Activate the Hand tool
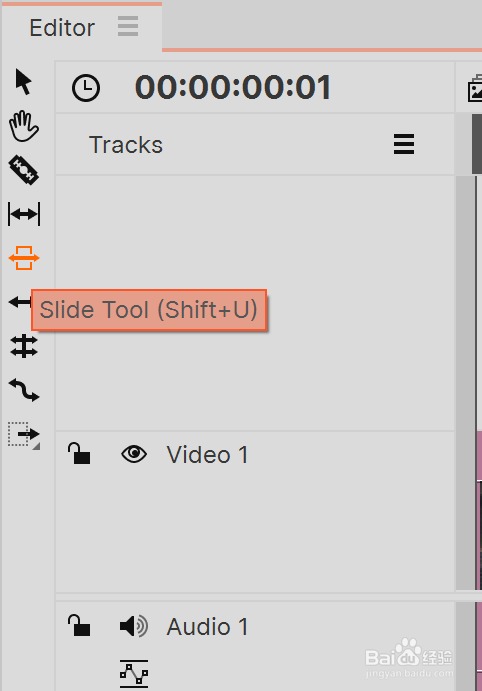The image size is (482, 691). click(24, 126)
